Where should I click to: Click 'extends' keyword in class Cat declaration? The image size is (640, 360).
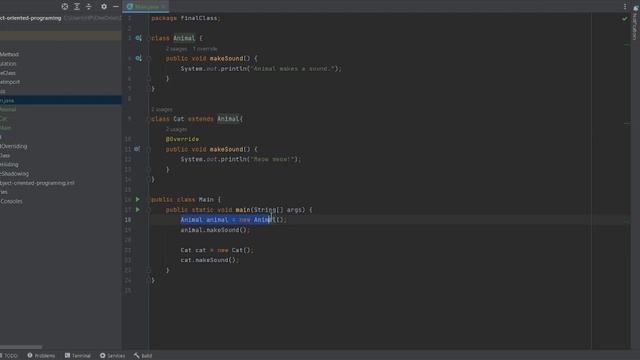pos(200,119)
